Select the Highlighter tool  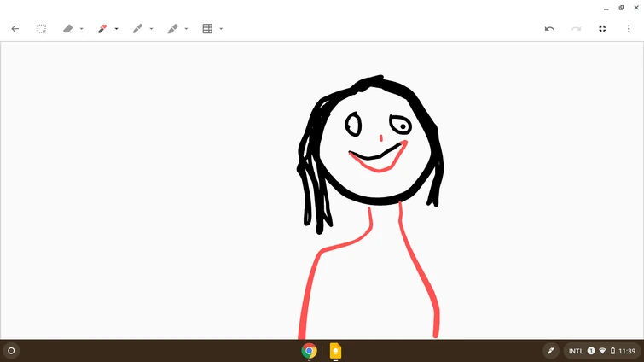[172, 28]
